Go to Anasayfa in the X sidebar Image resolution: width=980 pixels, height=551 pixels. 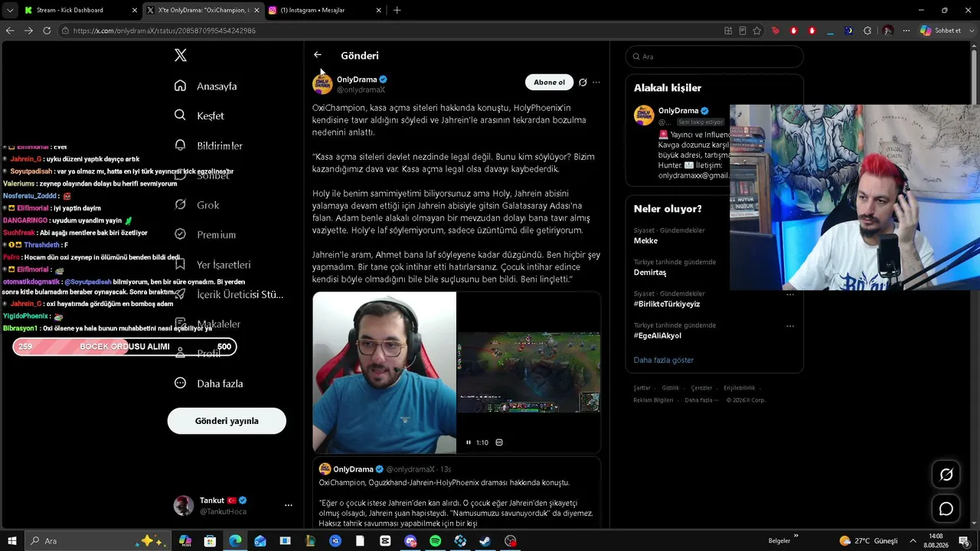206,86
